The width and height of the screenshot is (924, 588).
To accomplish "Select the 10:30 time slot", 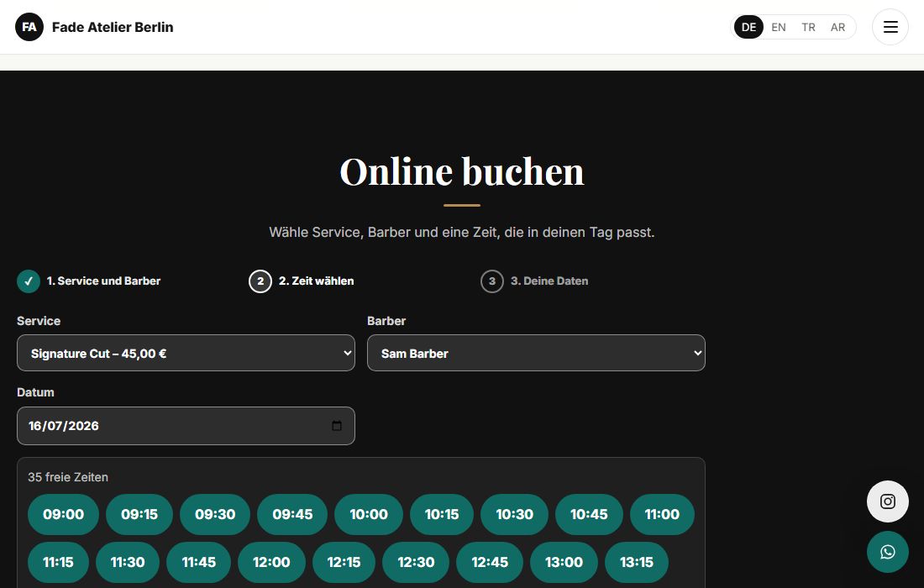I will click(514, 514).
